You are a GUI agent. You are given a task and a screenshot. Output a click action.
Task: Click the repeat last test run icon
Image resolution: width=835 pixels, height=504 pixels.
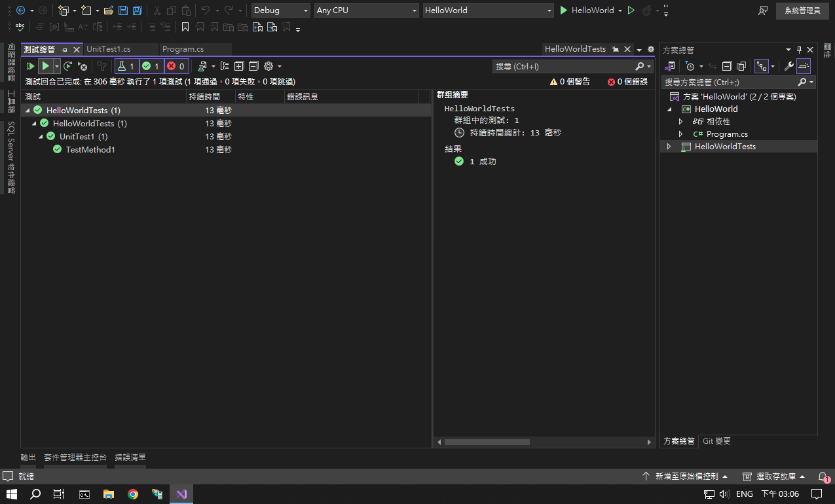click(67, 66)
